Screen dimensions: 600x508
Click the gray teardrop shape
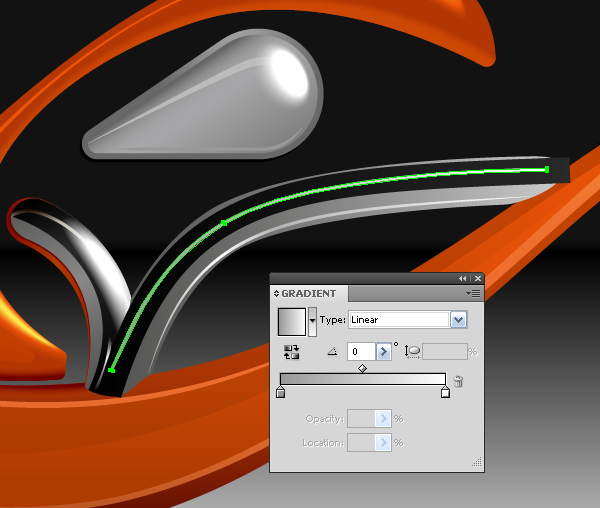click(x=203, y=95)
